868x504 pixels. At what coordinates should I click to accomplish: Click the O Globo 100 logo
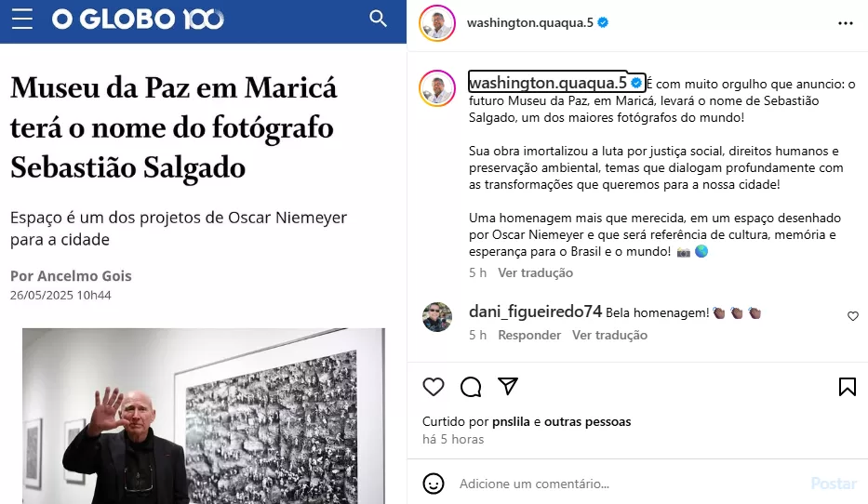(138, 20)
